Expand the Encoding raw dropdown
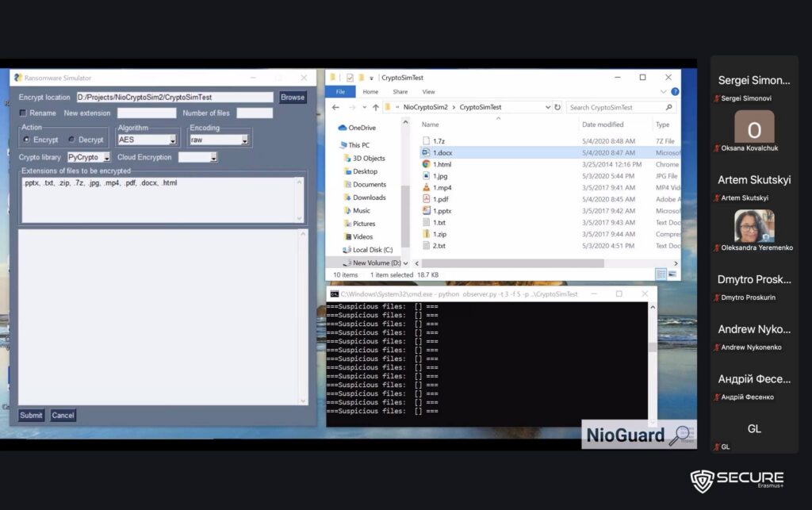The image size is (812, 510). (x=244, y=140)
